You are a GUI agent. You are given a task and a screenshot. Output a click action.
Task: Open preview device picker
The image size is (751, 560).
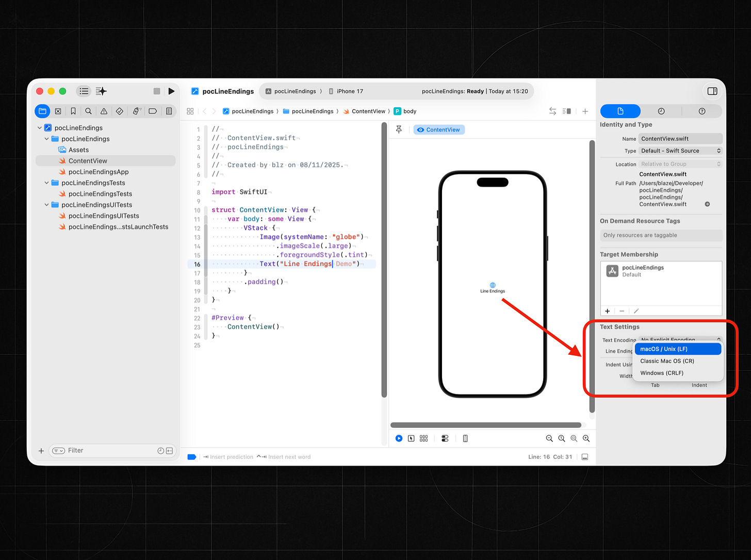coord(465,438)
